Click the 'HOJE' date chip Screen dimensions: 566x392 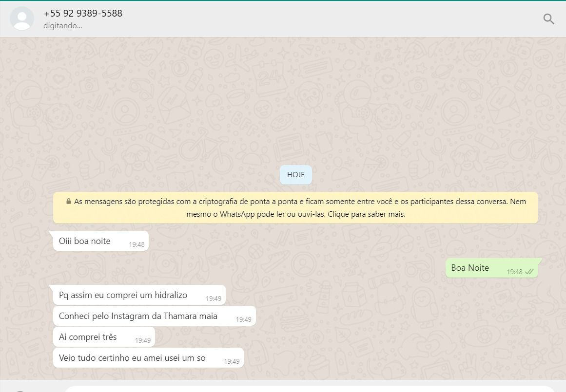point(295,174)
